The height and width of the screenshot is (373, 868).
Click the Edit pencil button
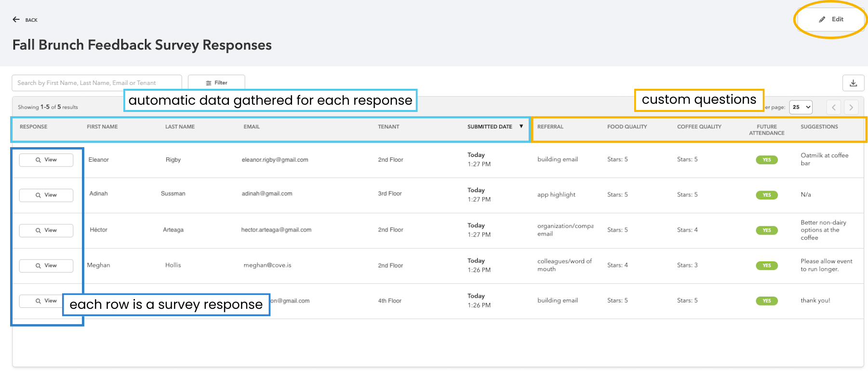(x=831, y=19)
